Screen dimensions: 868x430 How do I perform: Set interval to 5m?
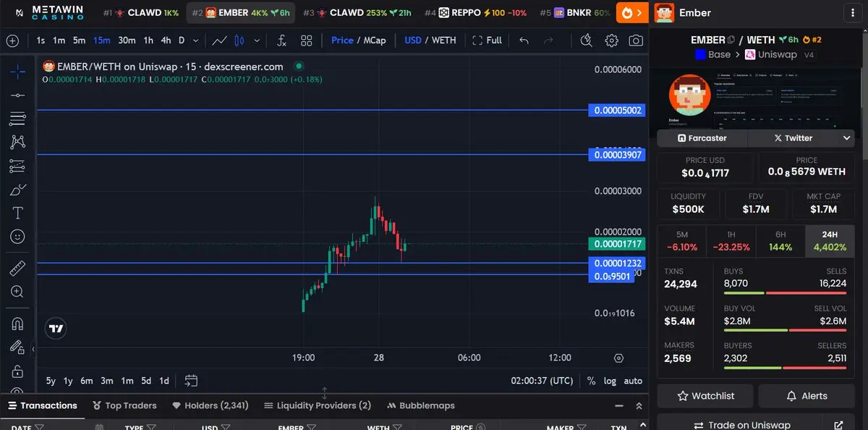click(x=79, y=41)
